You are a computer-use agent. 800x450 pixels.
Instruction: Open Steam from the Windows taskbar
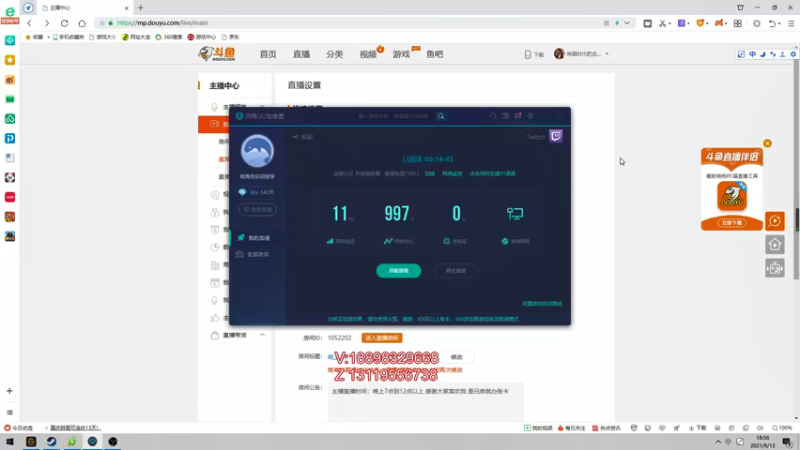[52, 441]
